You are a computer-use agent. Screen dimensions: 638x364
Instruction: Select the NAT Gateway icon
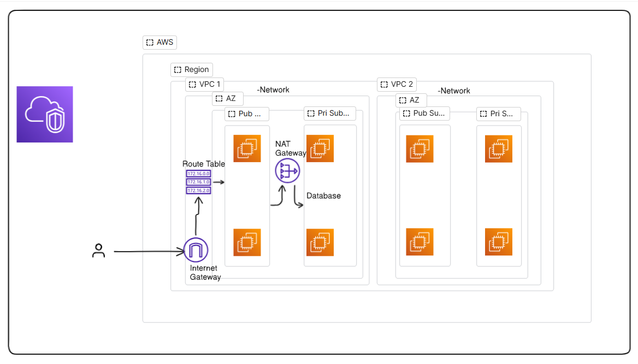tap(287, 171)
